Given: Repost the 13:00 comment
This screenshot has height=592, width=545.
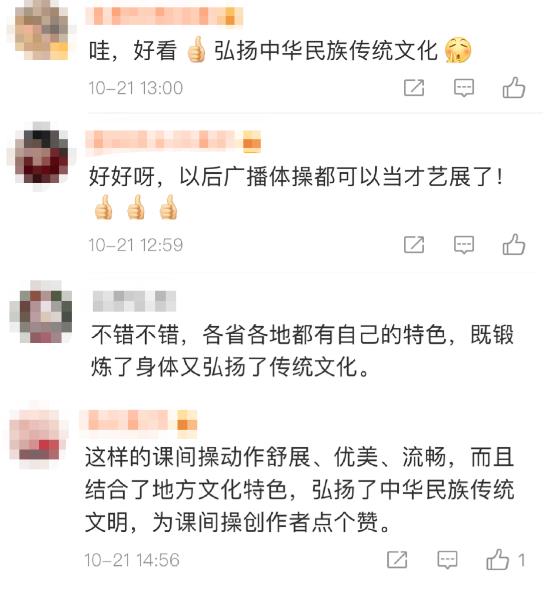Looking at the screenshot, I should coord(414,88).
